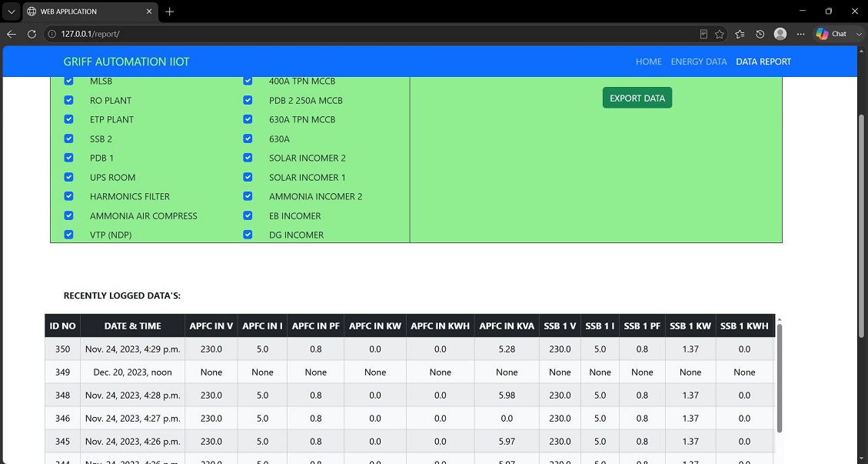Image resolution: width=868 pixels, height=464 pixels.
Task: Switch to the ENERGY DATA page
Action: point(699,62)
